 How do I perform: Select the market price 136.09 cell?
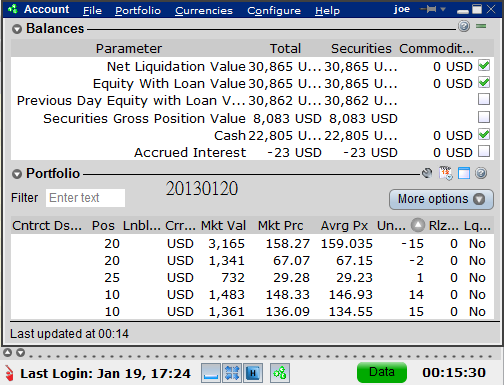point(288,312)
